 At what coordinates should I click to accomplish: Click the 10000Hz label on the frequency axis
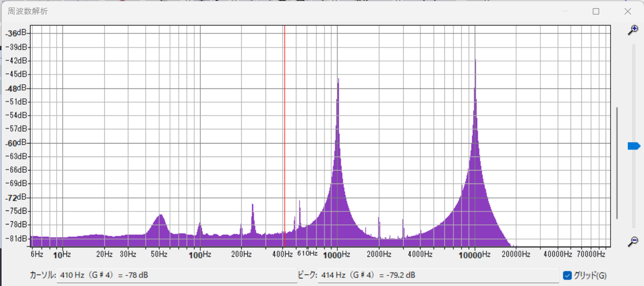point(475,254)
